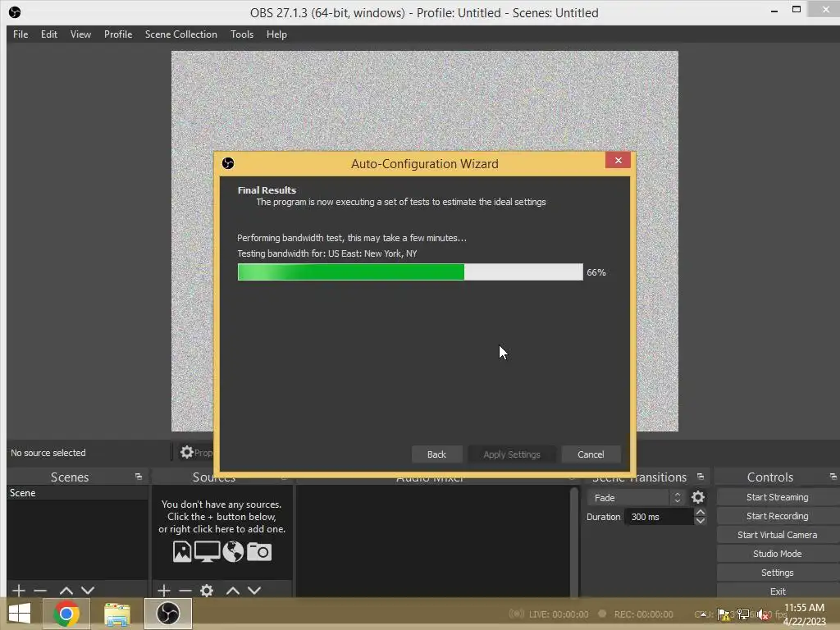Screen dimensions: 840x630
Task: Cancel the Auto-Configuration Wizard
Action: [591, 454]
